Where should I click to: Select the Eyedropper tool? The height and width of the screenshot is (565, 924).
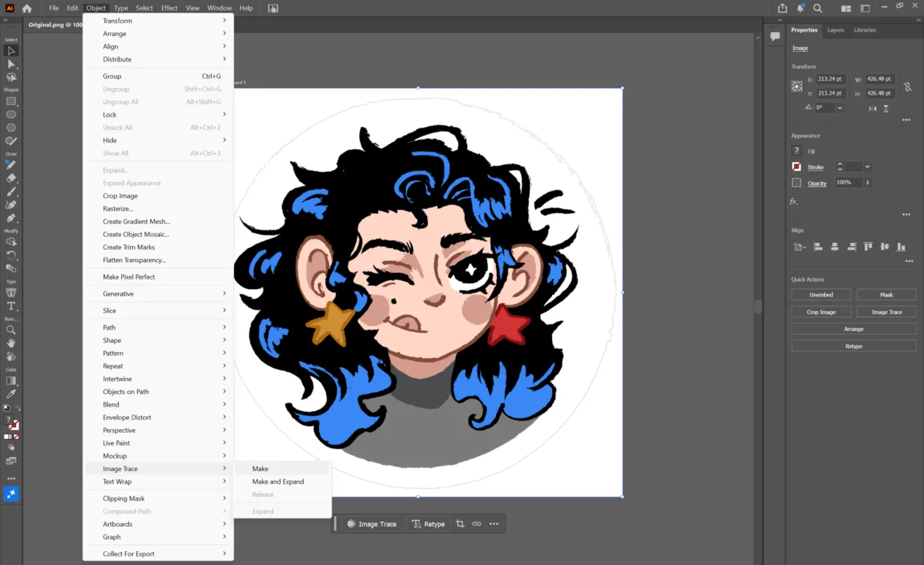tap(10, 392)
